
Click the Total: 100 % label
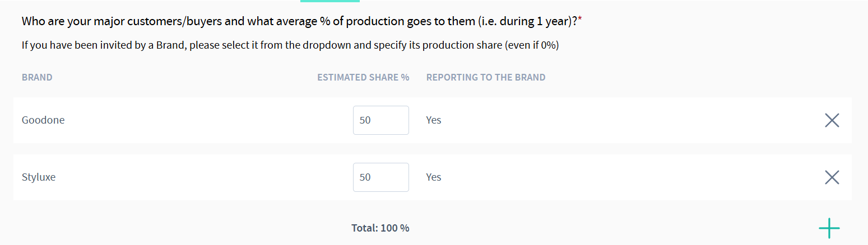(380, 228)
